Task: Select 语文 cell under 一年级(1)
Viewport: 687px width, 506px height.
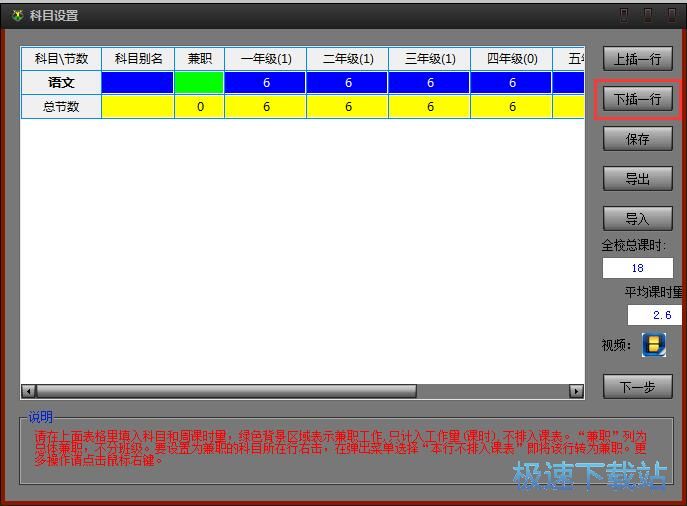Action: coord(266,82)
